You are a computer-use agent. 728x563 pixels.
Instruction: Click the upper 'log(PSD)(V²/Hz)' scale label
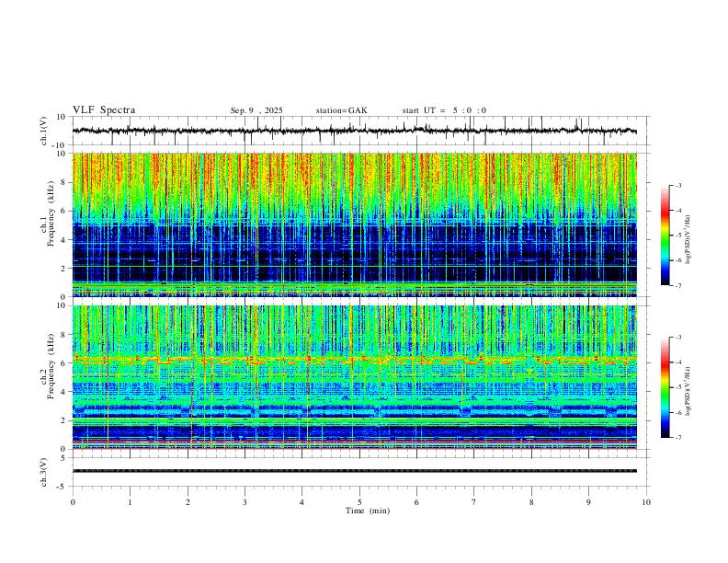point(688,239)
